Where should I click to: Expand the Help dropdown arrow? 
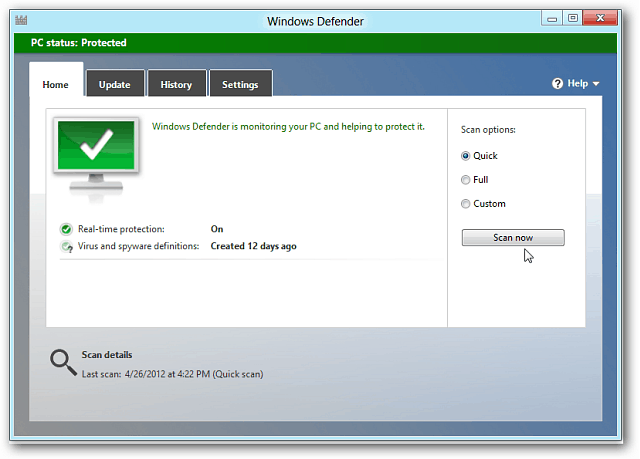(596, 84)
